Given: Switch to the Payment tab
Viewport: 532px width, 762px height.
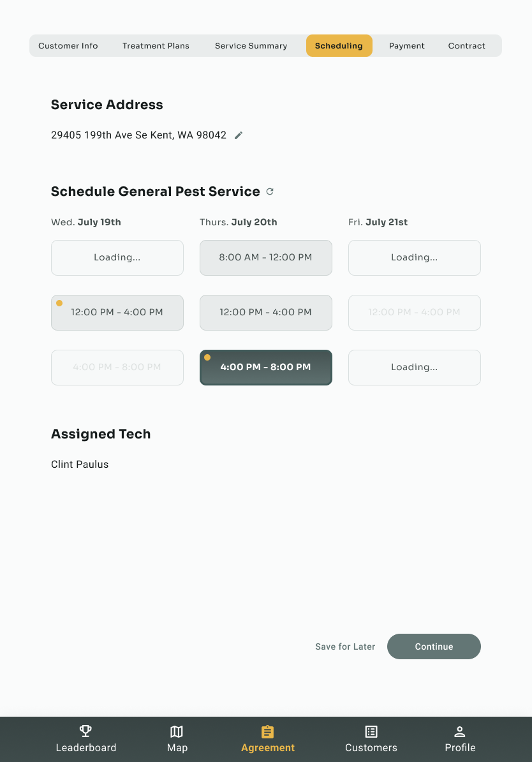Looking at the screenshot, I should point(406,45).
